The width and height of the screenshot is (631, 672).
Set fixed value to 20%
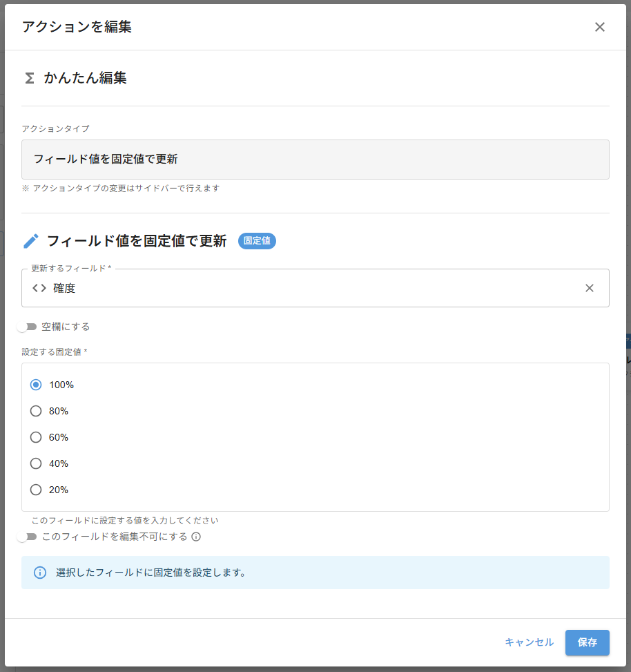point(36,490)
